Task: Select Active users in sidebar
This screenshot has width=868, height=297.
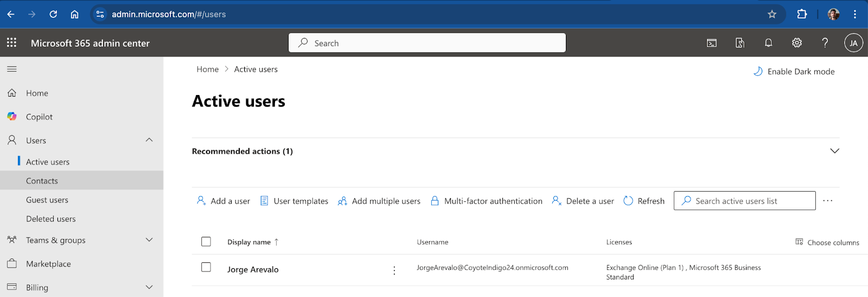Action: 48,162
